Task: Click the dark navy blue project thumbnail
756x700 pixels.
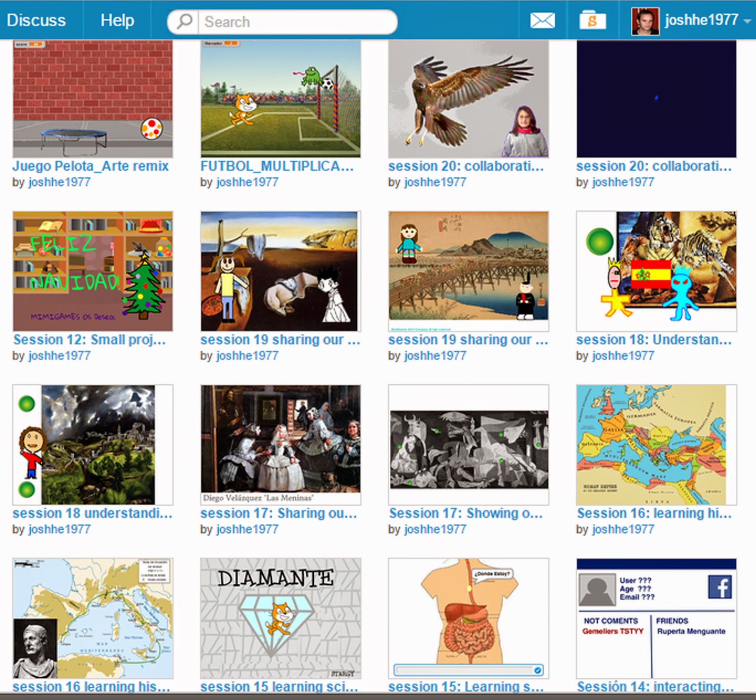Action: (656, 99)
